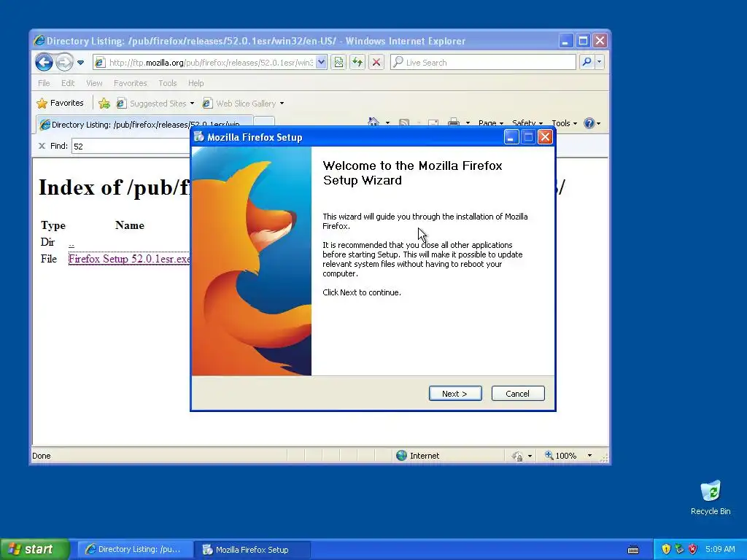Click the IE Back arrow button
The width and height of the screenshot is (747, 560).
[x=44, y=62]
